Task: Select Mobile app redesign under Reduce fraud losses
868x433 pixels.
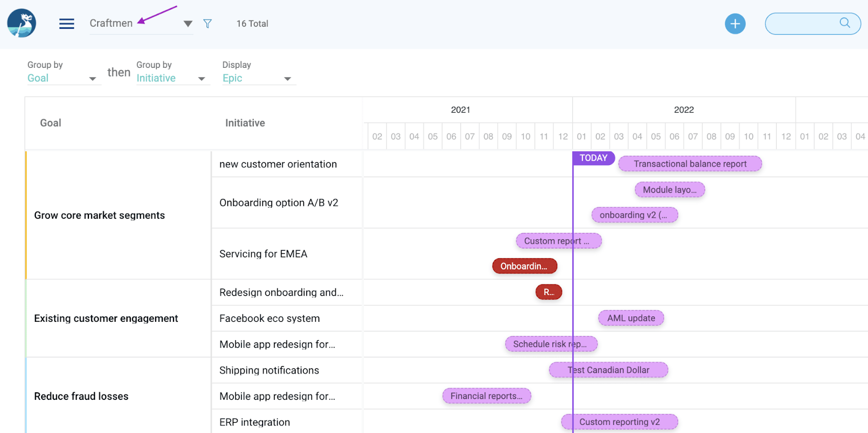Action: point(277,397)
